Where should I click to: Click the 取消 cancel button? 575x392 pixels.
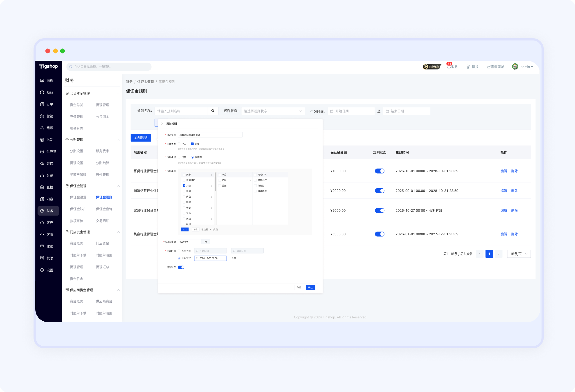coord(299,288)
